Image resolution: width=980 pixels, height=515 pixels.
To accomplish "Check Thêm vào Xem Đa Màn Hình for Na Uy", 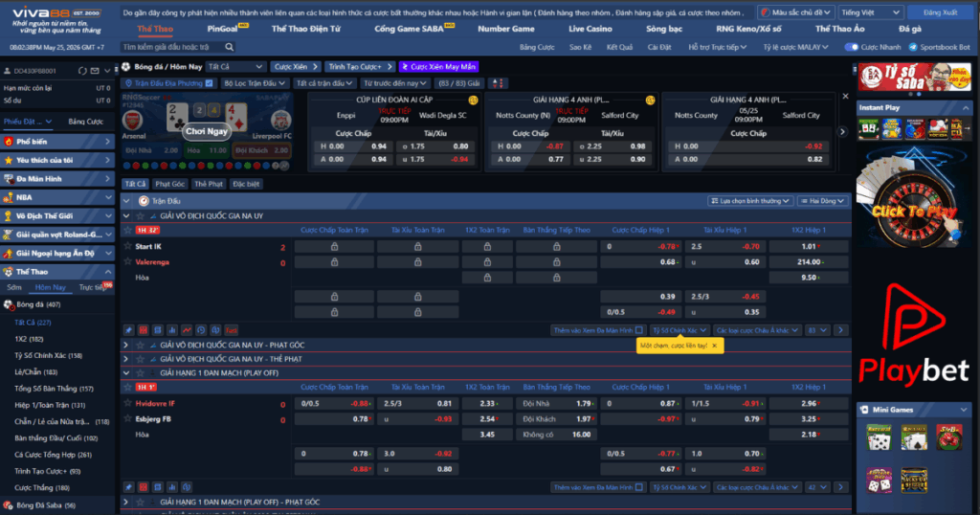I will 638,330.
